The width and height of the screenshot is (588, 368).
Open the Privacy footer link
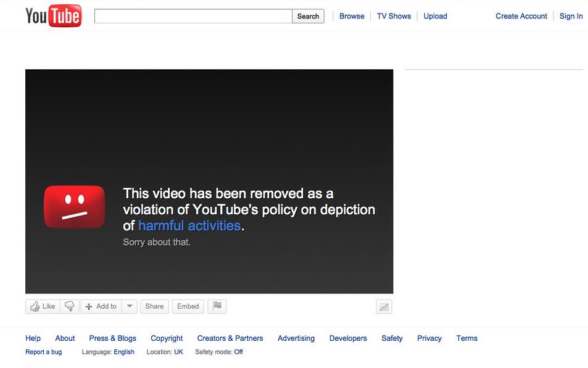point(429,338)
